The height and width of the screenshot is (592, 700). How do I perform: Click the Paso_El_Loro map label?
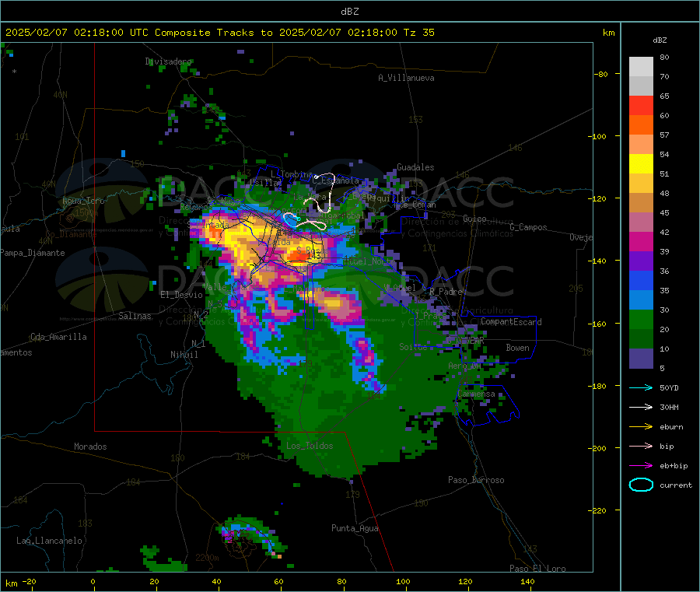click(537, 569)
